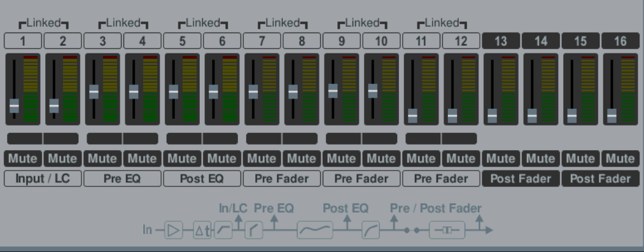Unlink channels 7 and 8 via Linked label

(x=283, y=24)
